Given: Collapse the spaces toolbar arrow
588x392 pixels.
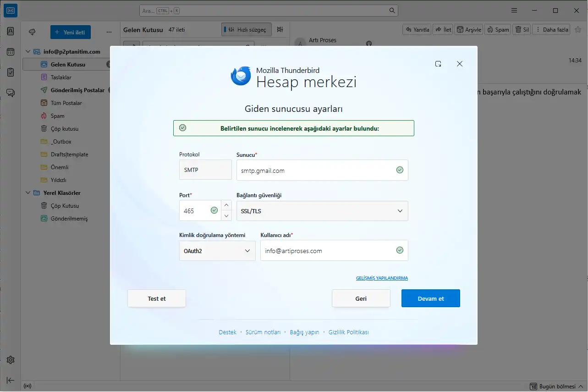Looking at the screenshot, I should click(11, 380).
